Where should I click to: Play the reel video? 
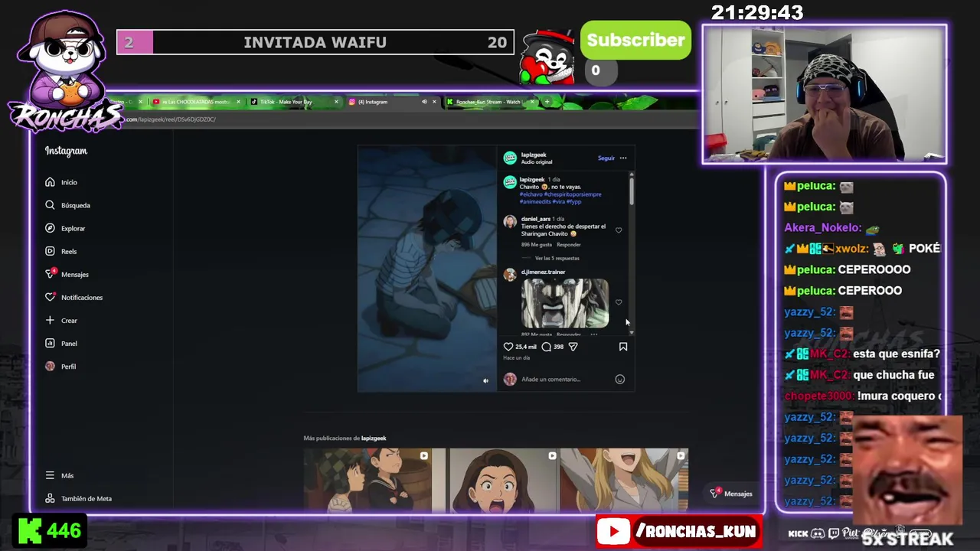(427, 269)
